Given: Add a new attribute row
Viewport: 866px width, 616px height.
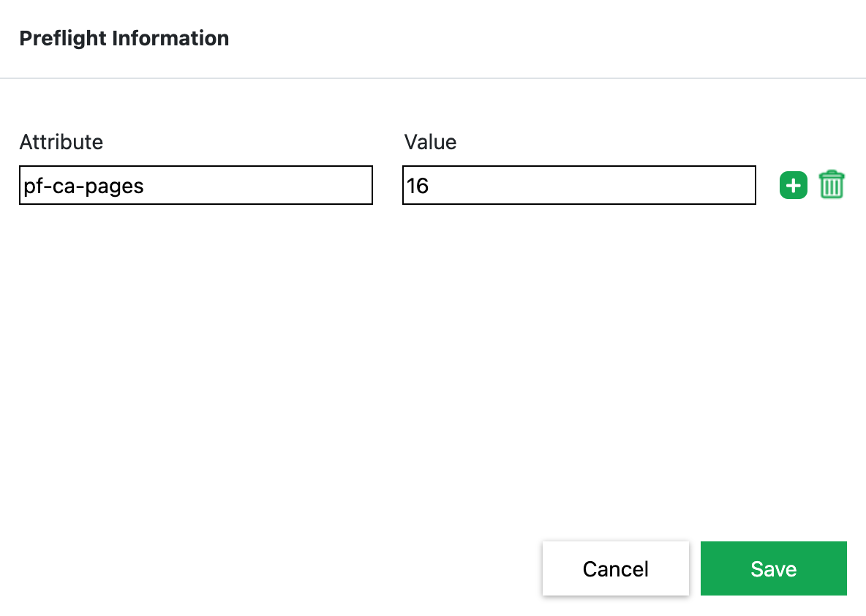Looking at the screenshot, I should (x=794, y=185).
